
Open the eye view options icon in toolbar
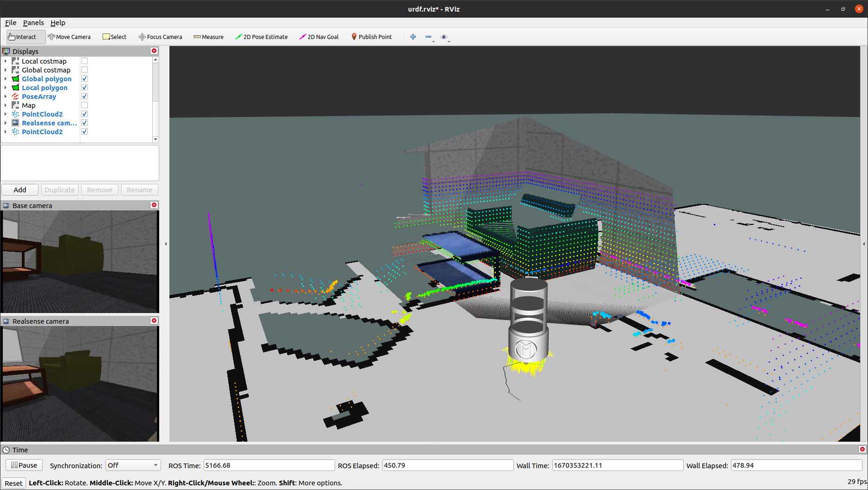pos(444,37)
